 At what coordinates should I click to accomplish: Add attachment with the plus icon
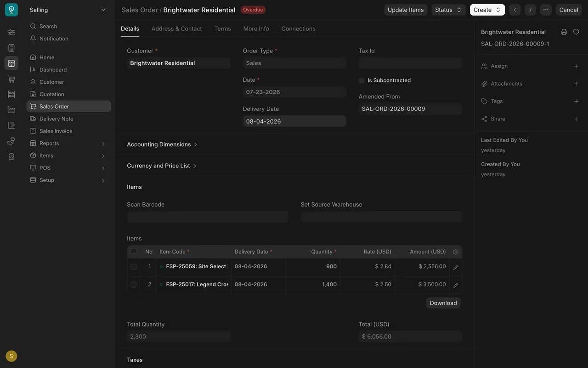pyautogui.click(x=576, y=84)
